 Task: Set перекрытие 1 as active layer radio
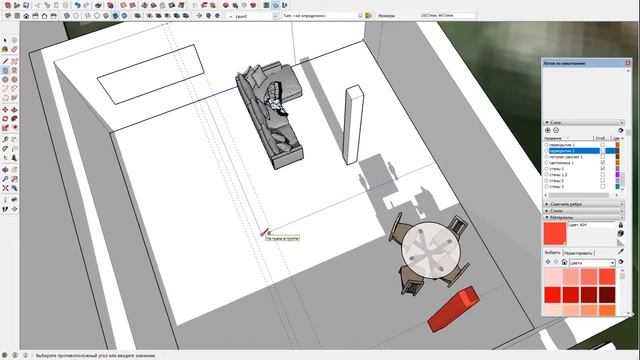(547, 145)
